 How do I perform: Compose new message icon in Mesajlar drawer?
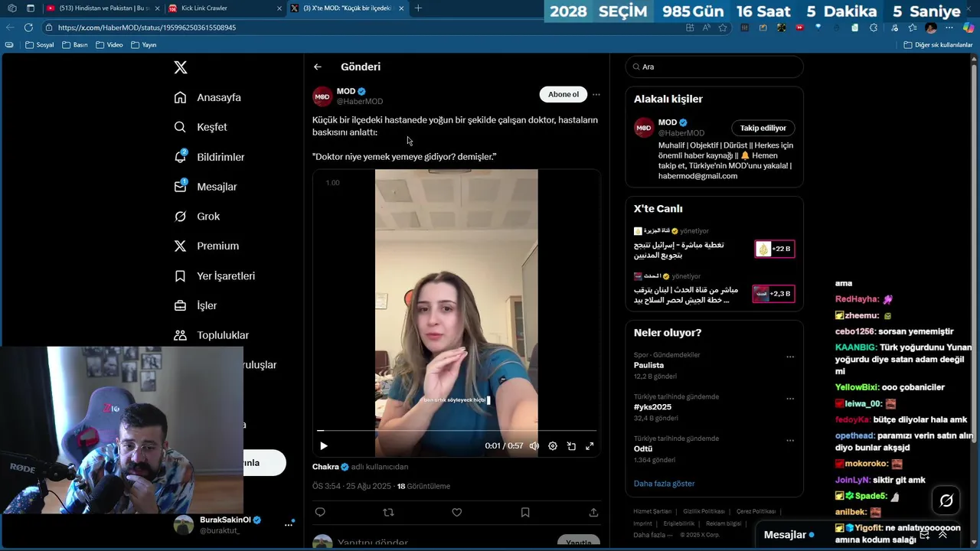coord(924,535)
